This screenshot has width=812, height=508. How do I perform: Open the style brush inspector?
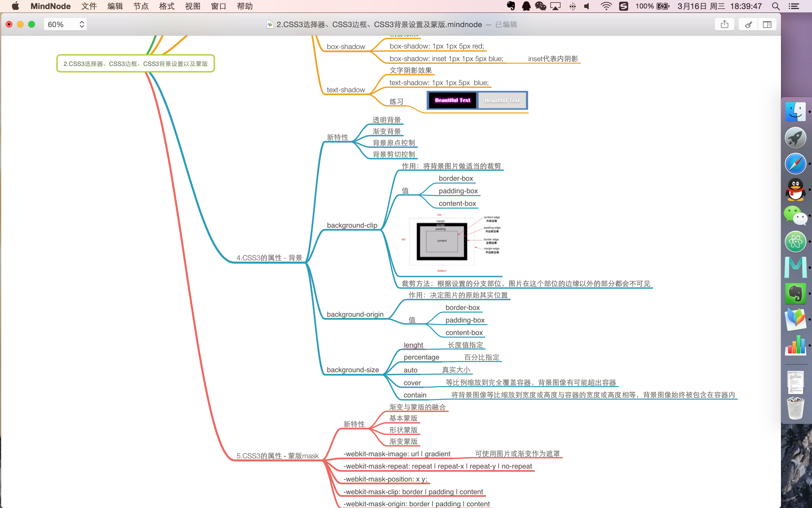(x=748, y=25)
